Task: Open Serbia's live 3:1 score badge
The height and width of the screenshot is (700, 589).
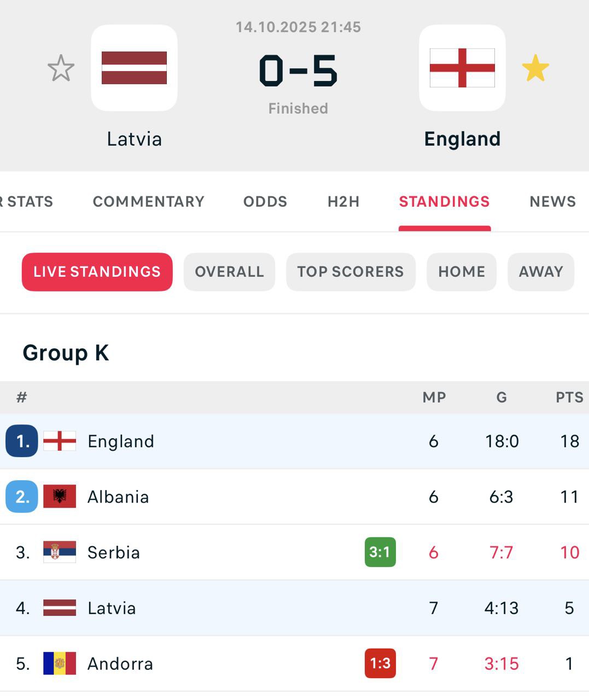Action: (380, 552)
